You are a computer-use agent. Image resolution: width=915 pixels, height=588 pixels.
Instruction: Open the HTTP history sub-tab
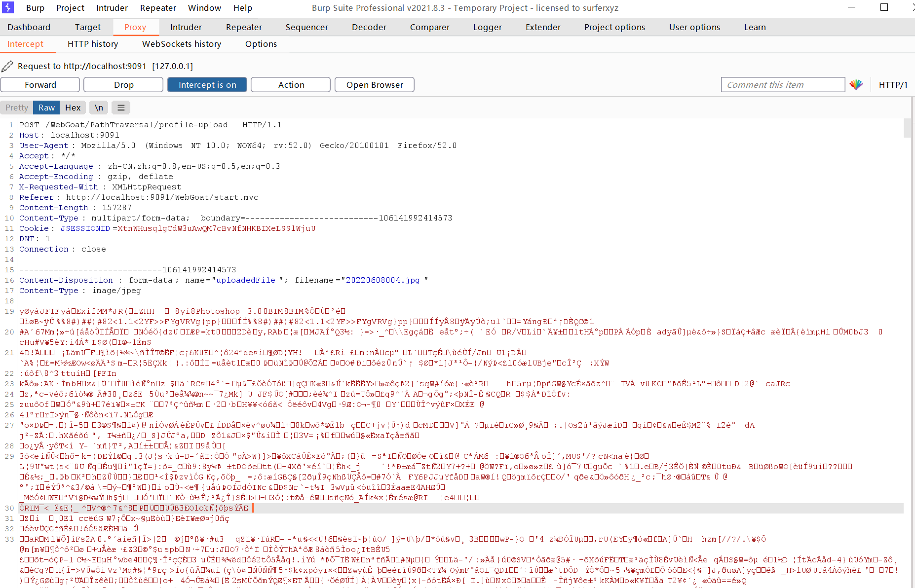point(93,44)
